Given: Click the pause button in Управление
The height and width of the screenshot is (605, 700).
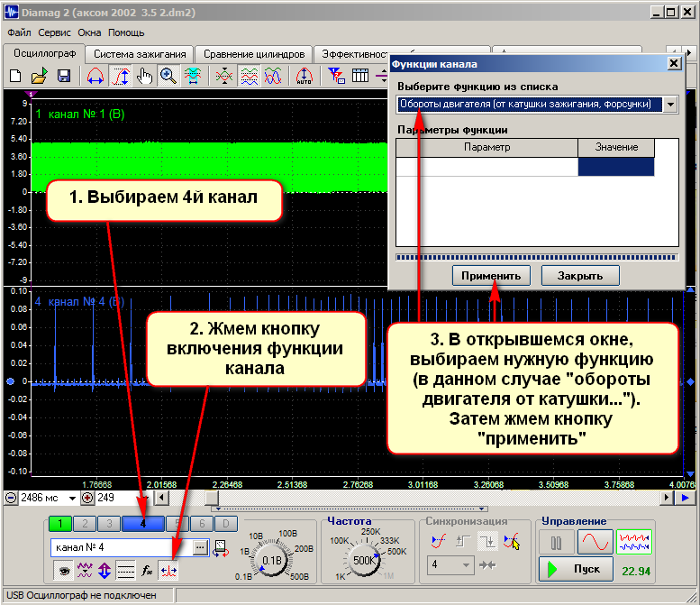Looking at the screenshot, I should pyautogui.click(x=556, y=543).
